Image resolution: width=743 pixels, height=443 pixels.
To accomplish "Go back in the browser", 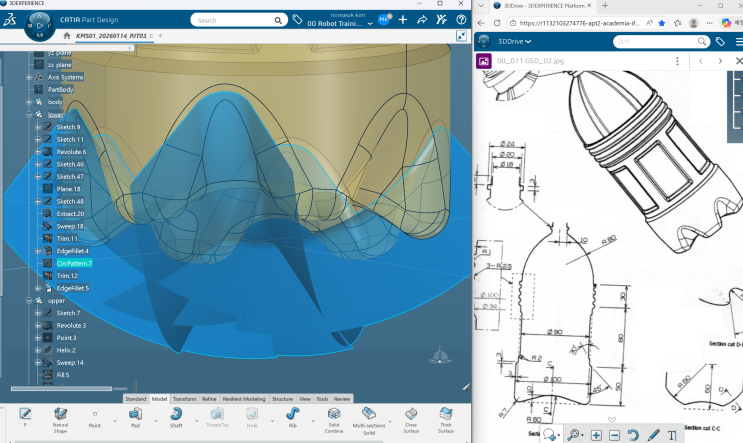I will click(x=481, y=23).
